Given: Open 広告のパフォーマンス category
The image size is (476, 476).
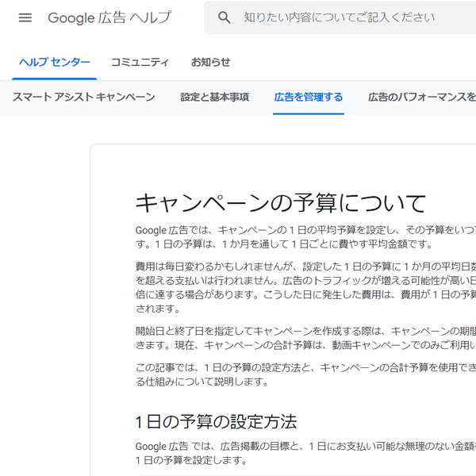Looking at the screenshot, I should (422, 97).
